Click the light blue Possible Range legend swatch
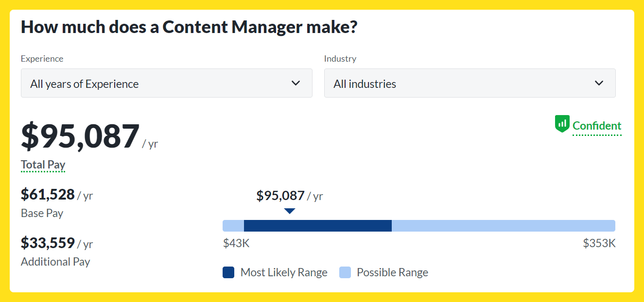Viewport: 644px width, 302px height. pos(345,272)
